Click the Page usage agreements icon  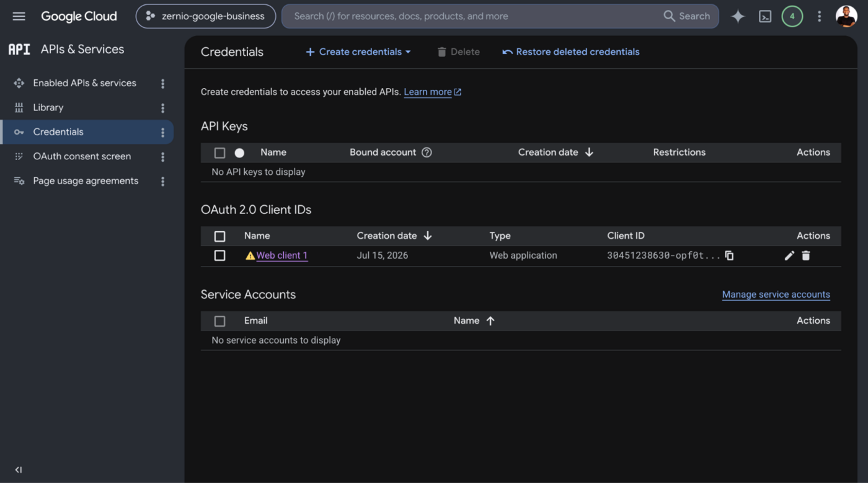[19, 181]
